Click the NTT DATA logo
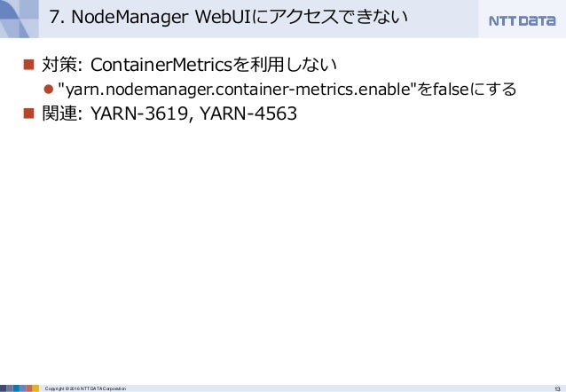Image resolution: width=566 pixels, height=392 pixels. (522, 20)
